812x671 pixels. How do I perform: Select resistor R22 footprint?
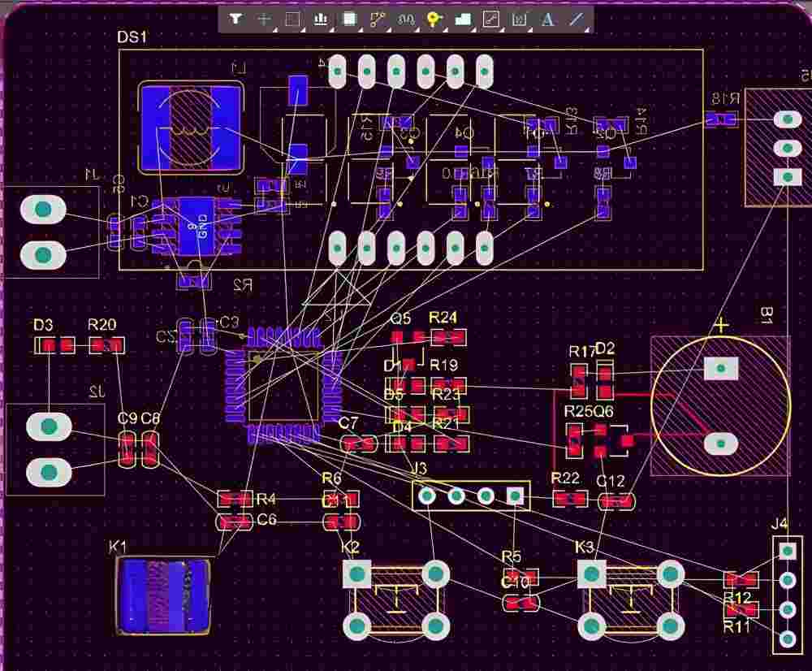[570, 500]
